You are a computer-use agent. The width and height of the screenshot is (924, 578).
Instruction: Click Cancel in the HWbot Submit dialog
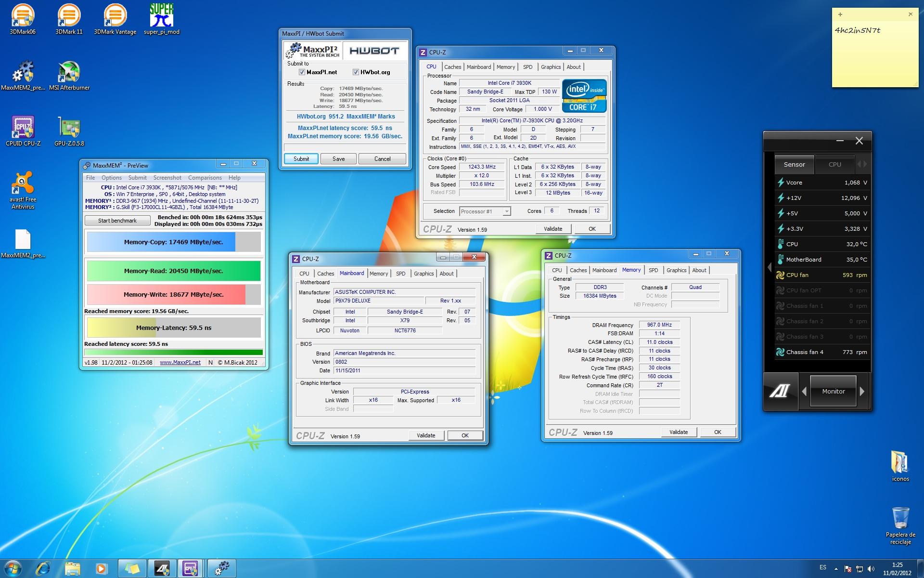383,159
